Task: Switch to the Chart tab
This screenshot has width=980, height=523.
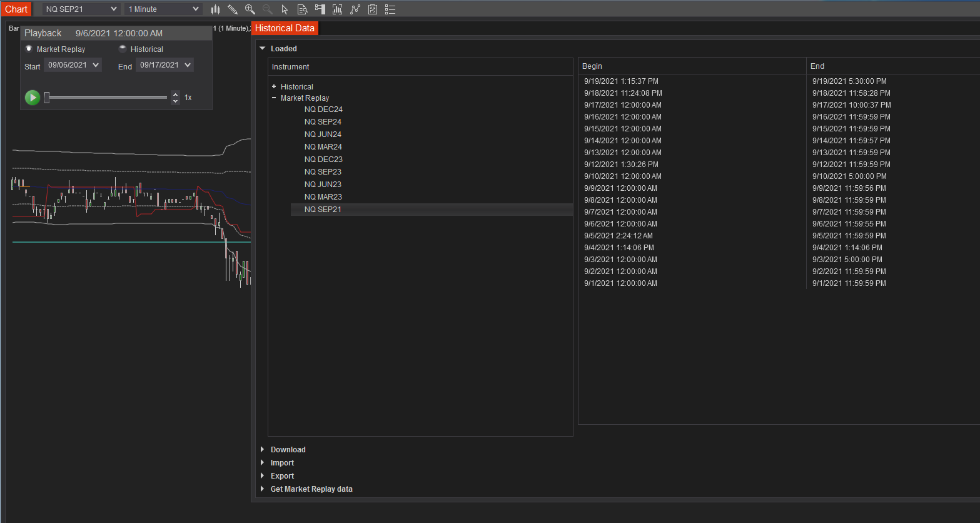Action: (16, 9)
